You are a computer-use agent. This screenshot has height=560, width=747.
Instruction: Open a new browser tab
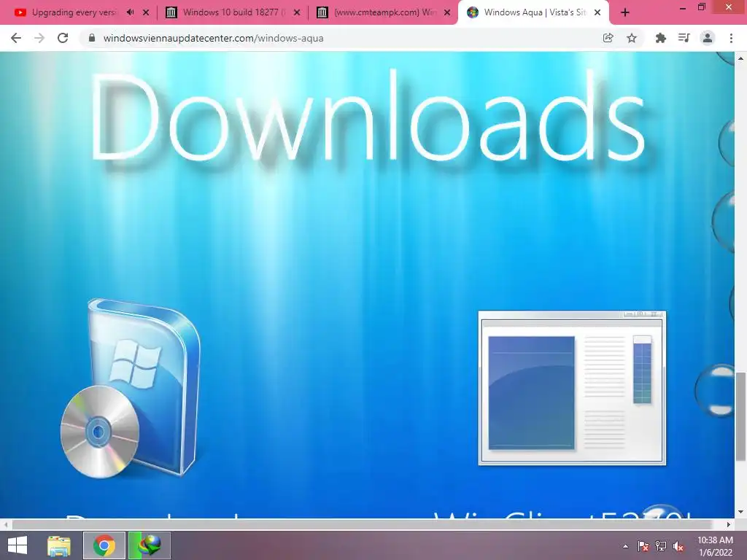[625, 12]
